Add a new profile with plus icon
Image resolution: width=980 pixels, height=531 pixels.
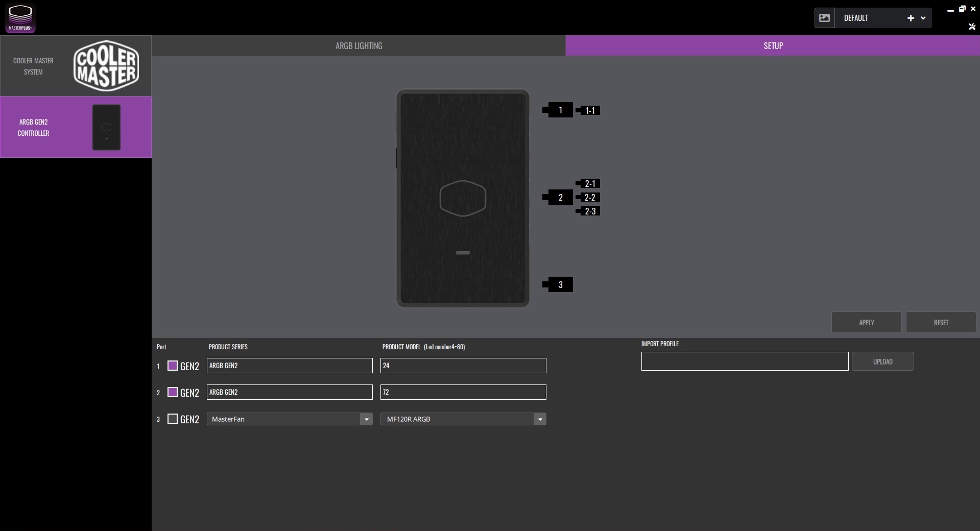pyautogui.click(x=910, y=18)
